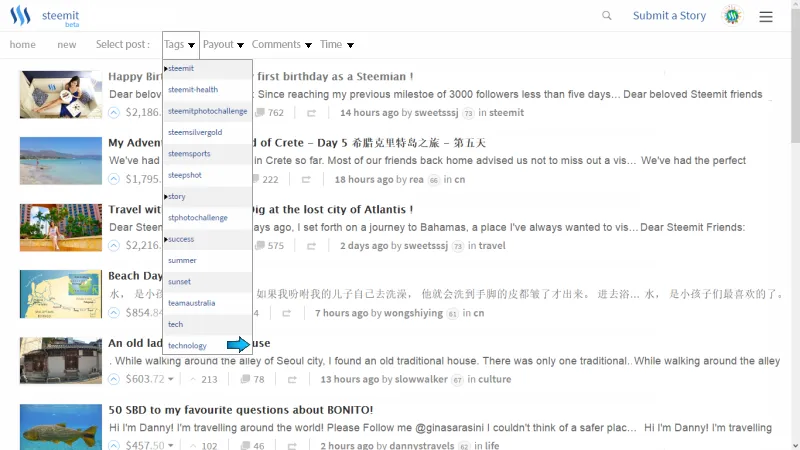Screen dimensions: 800x450
Task: Upvote the Crete Day 5 post
Action: point(114,179)
